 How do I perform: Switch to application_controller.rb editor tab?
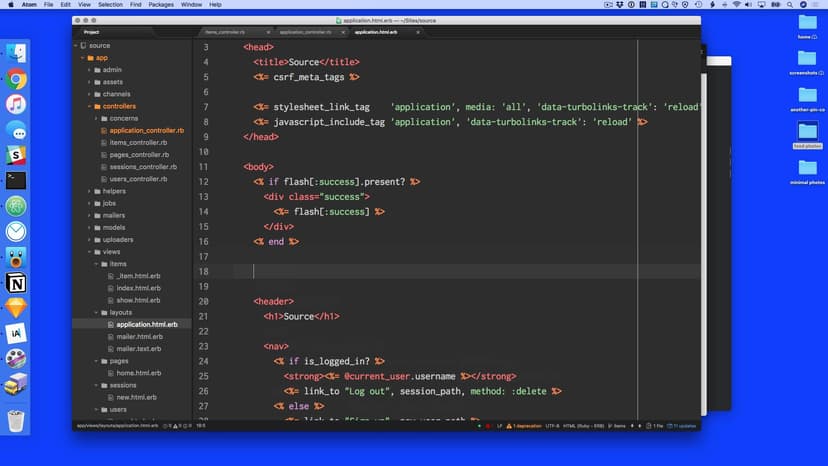tap(306, 32)
